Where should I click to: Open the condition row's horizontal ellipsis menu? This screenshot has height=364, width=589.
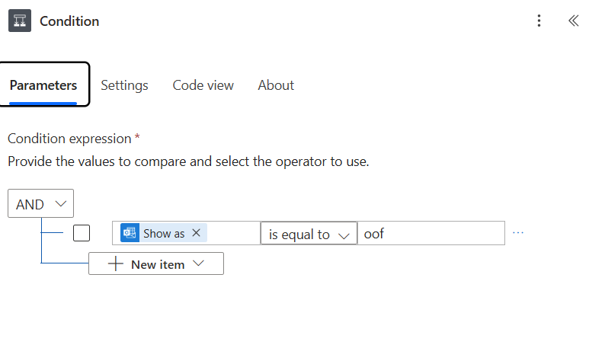click(x=518, y=233)
